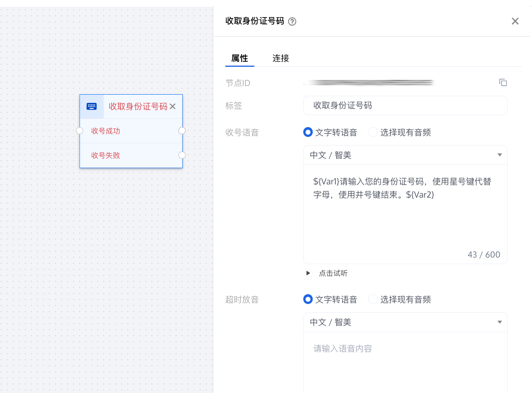Select 选择现有音频 for 收号语音
This screenshot has width=532, height=393.
pyautogui.click(x=373, y=132)
